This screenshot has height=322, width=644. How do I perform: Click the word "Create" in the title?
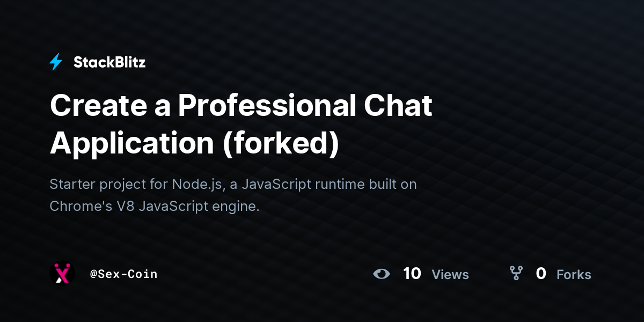pos(99,105)
